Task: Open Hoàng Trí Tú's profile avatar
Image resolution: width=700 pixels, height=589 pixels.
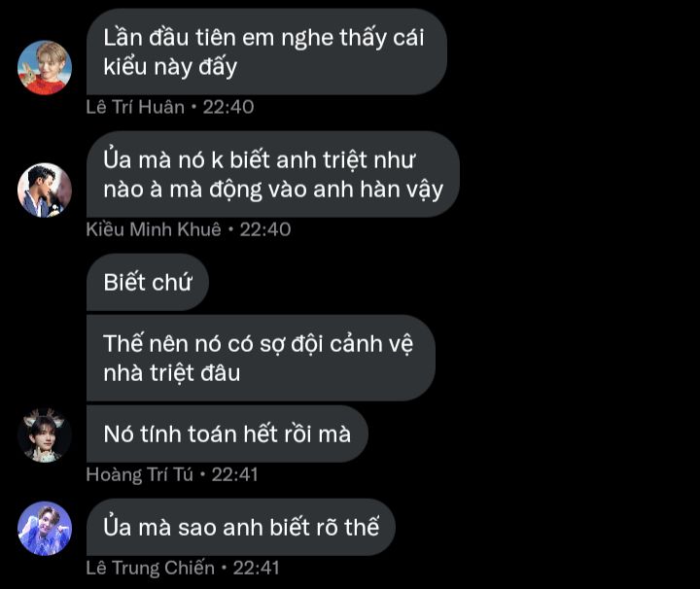Action: click(45, 435)
